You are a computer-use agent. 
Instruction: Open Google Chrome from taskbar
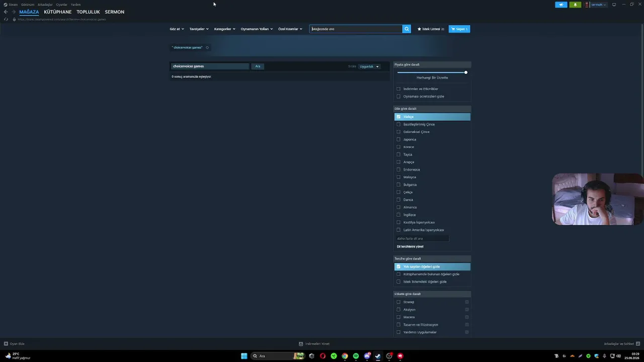pyautogui.click(x=345, y=356)
